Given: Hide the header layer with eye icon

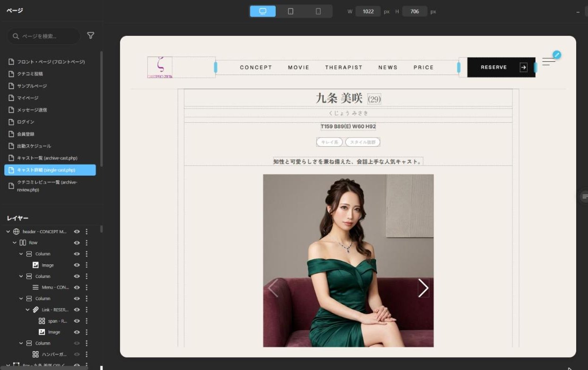Looking at the screenshot, I should tap(77, 232).
